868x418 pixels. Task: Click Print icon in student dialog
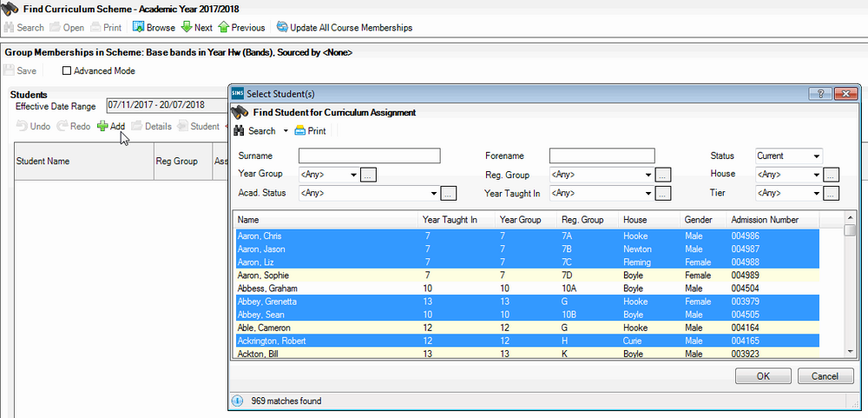pos(299,131)
